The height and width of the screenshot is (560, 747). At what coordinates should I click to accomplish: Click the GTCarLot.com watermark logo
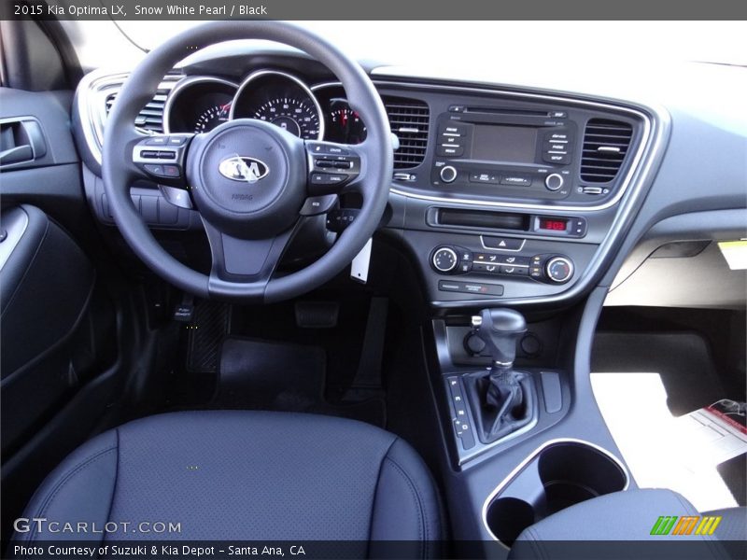(x=97, y=526)
